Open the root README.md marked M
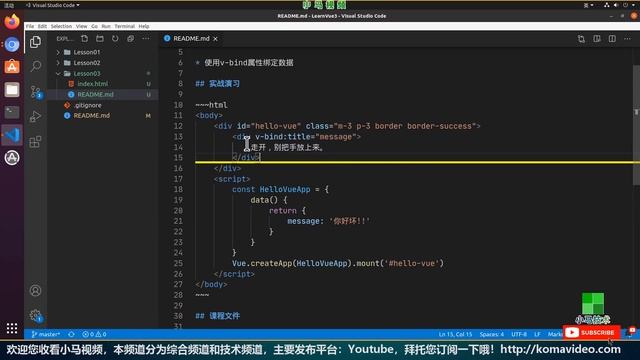This screenshot has height=360, width=640. [91, 116]
